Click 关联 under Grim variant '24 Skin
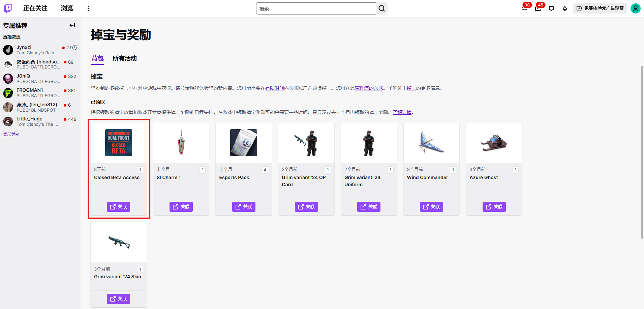Image resolution: width=644 pixels, height=309 pixels. [x=119, y=299]
